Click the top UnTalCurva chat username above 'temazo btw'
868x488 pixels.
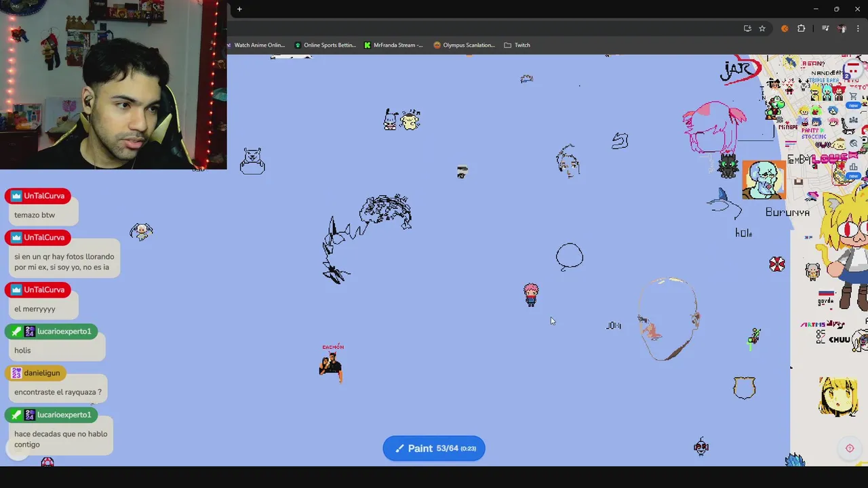[44, 196]
